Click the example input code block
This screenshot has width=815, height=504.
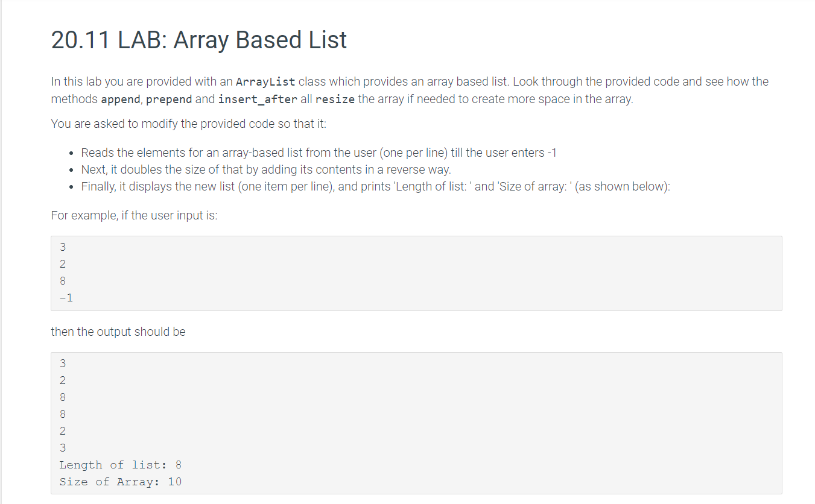(416, 272)
